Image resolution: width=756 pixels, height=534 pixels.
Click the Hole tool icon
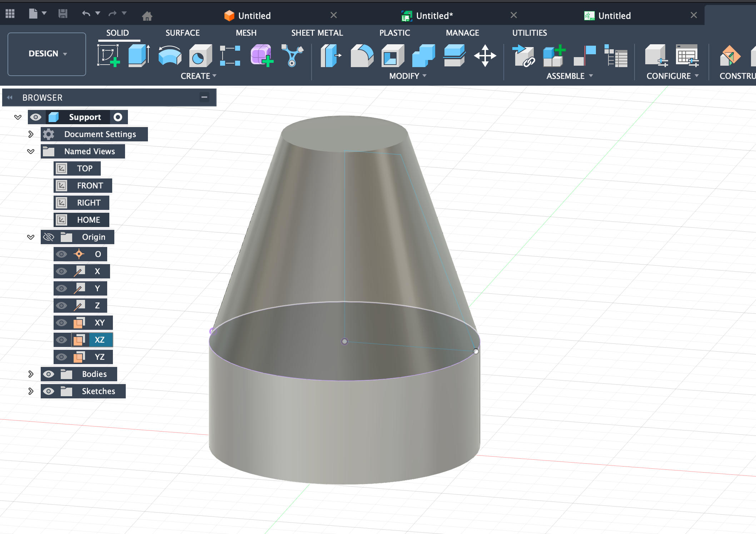coord(200,56)
